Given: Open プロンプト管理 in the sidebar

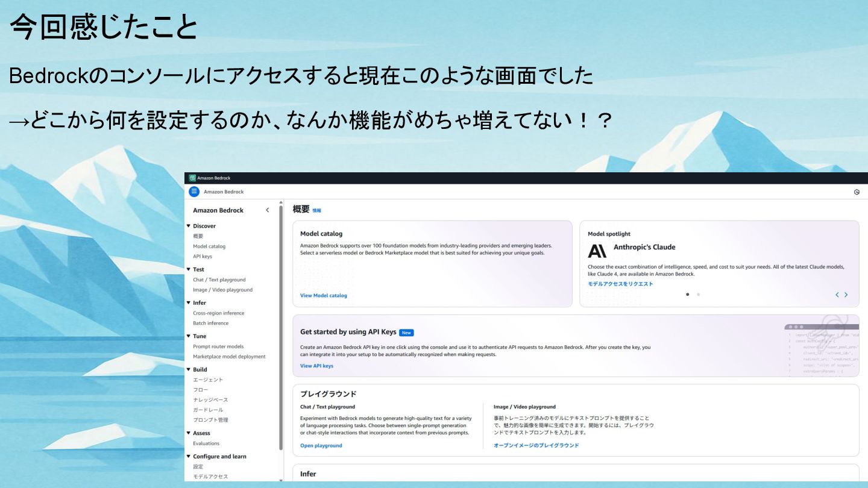Looking at the screenshot, I should (x=210, y=420).
